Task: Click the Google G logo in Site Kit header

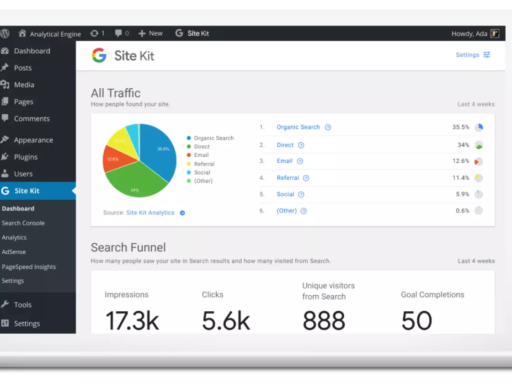Action: (x=99, y=55)
